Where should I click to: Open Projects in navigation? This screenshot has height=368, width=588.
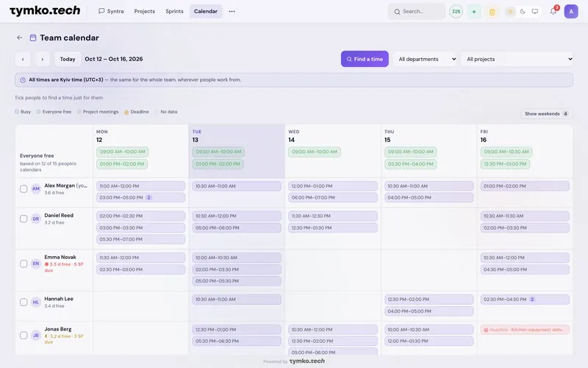(x=144, y=11)
